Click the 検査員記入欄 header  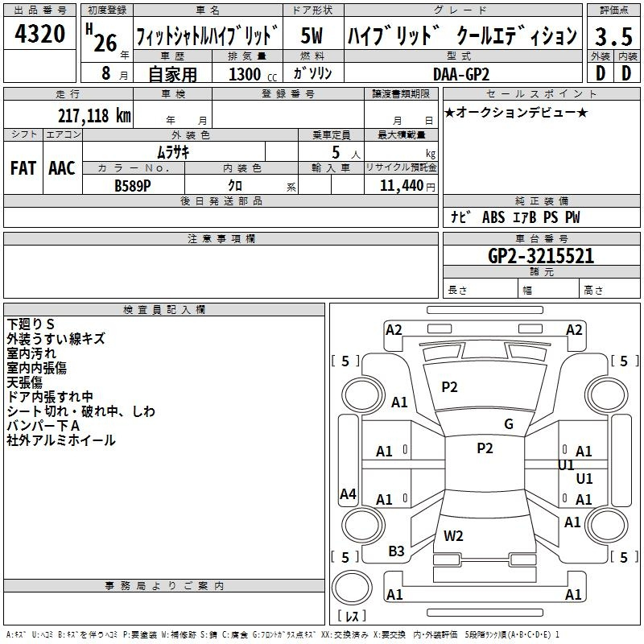point(164,310)
